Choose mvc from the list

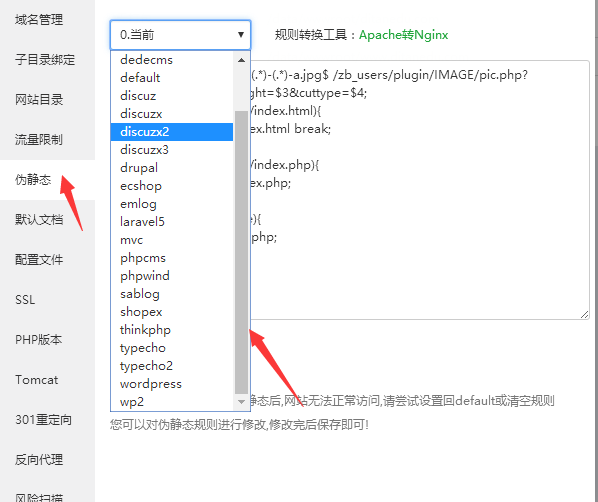(172, 240)
